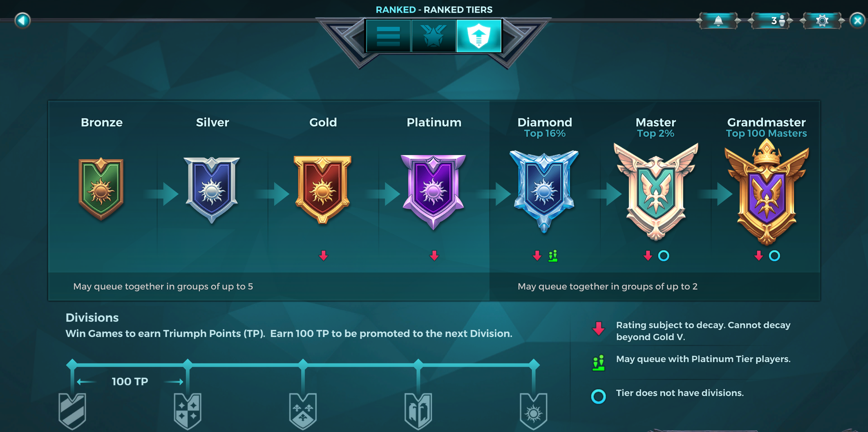Image resolution: width=868 pixels, height=432 pixels.
Task: Click the green queue icon under Diamond
Action: click(x=553, y=256)
